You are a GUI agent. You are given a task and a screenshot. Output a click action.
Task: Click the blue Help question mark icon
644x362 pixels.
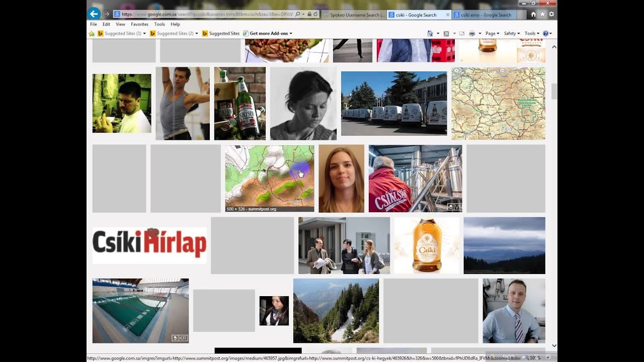point(545,34)
